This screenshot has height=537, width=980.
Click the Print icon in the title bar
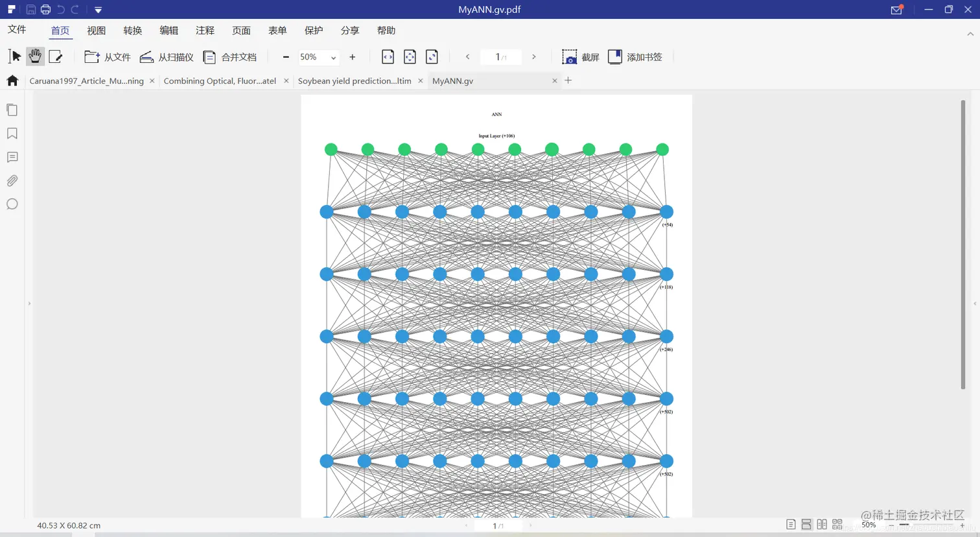click(45, 10)
